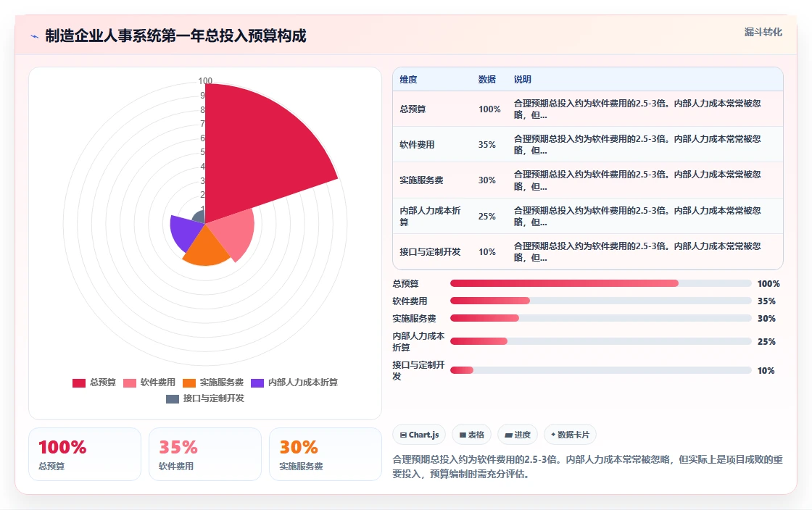Image resolution: width=812 pixels, height=510 pixels.
Task: Select the 内部人力成本折算 table row label
Action: [x=430, y=216]
